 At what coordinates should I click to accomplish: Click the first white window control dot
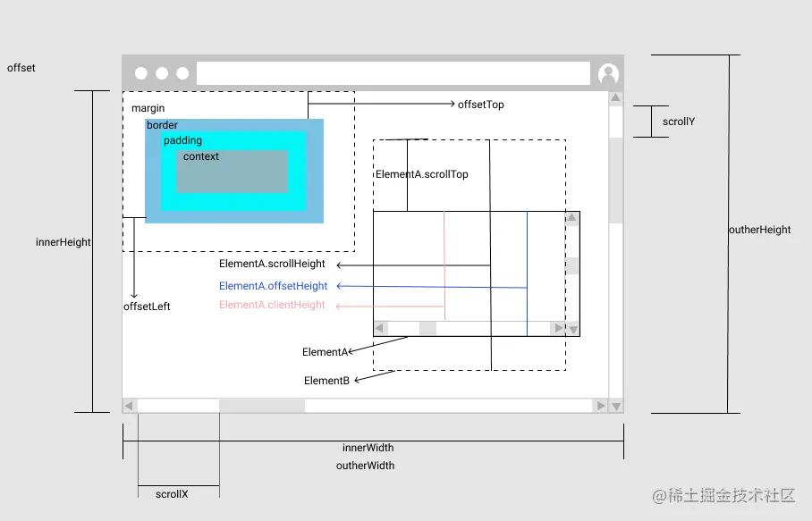tap(141, 73)
